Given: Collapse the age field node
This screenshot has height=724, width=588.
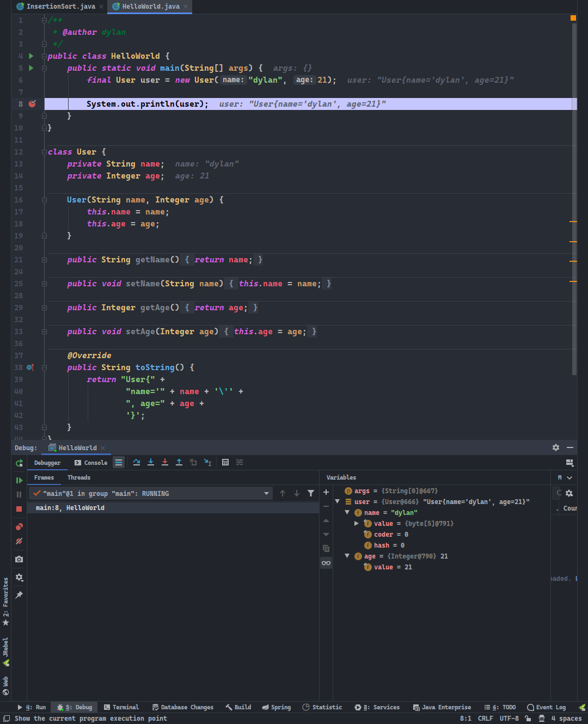Looking at the screenshot, I should (347, 556).
